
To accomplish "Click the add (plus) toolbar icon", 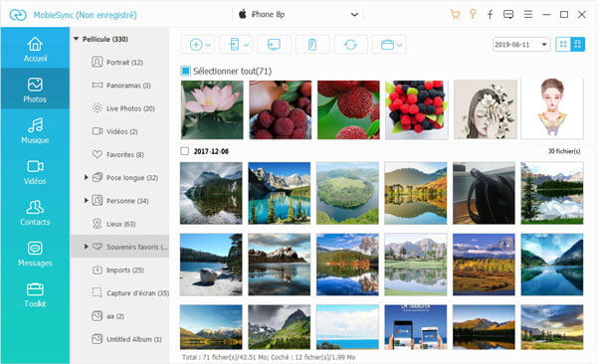I will (x=196, y=45).
